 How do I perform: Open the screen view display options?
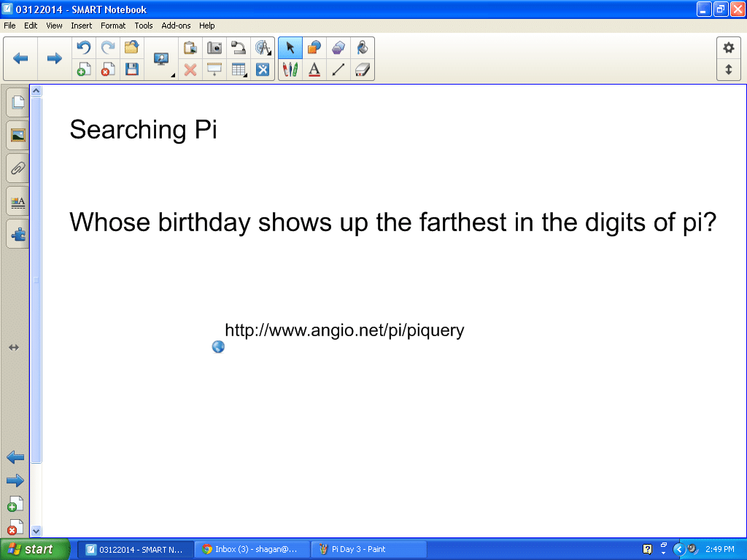[161, 59]
